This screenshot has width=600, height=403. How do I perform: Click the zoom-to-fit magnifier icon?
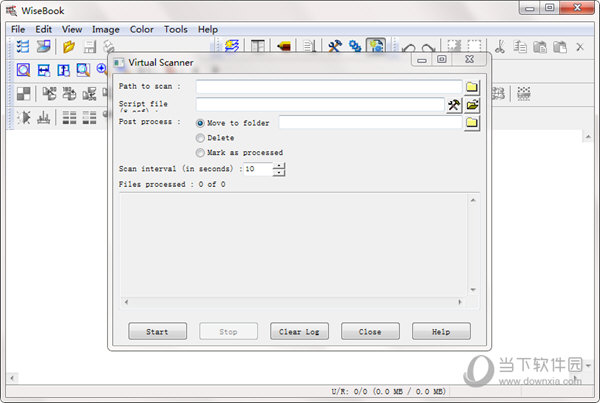(x=23, y=70)
